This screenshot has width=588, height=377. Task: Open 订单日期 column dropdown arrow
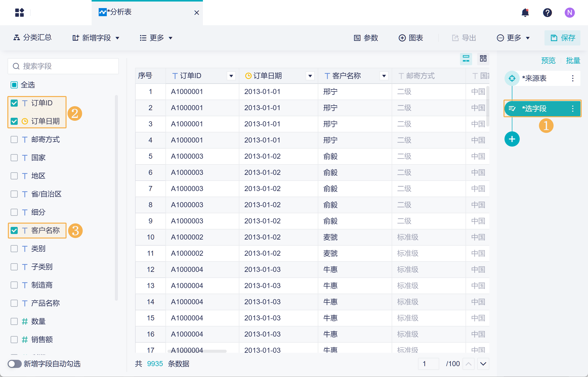click(310, 76)
